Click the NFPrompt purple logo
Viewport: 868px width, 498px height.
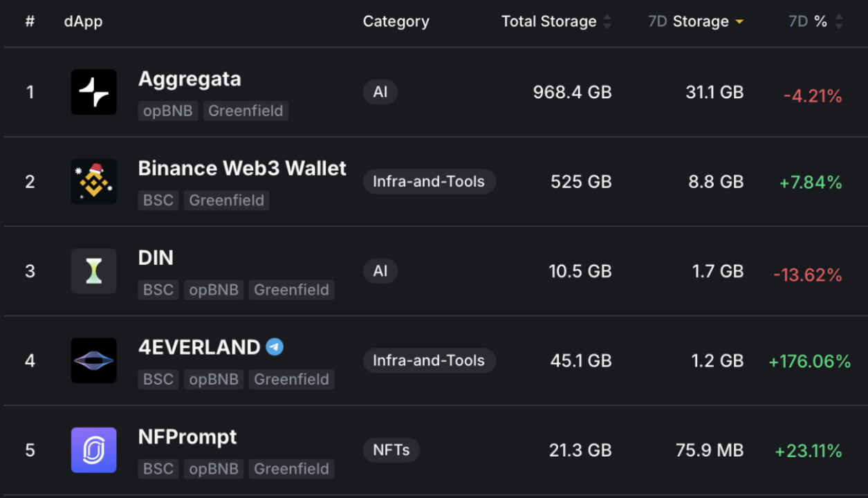93,450
